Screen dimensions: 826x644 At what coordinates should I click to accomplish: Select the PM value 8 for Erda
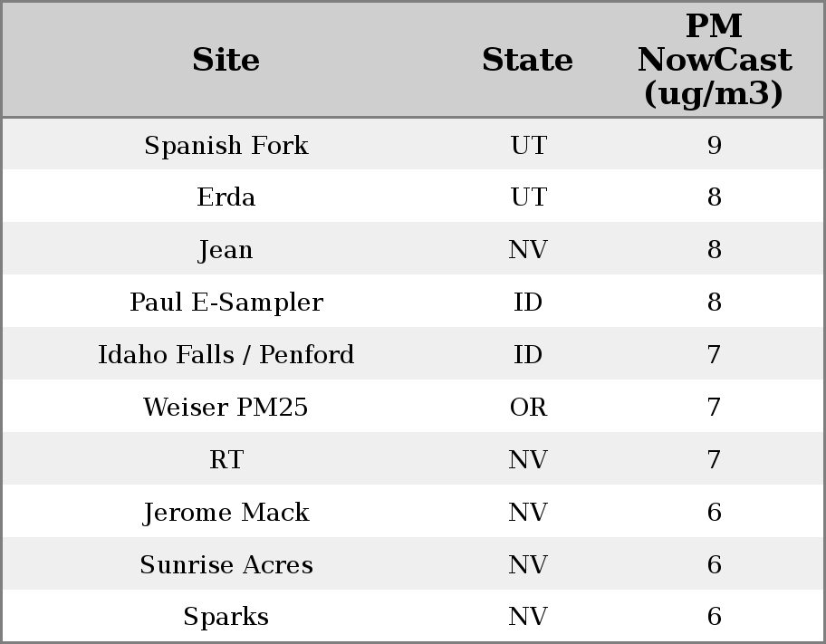pyautogui.click(x=714, y=197)
